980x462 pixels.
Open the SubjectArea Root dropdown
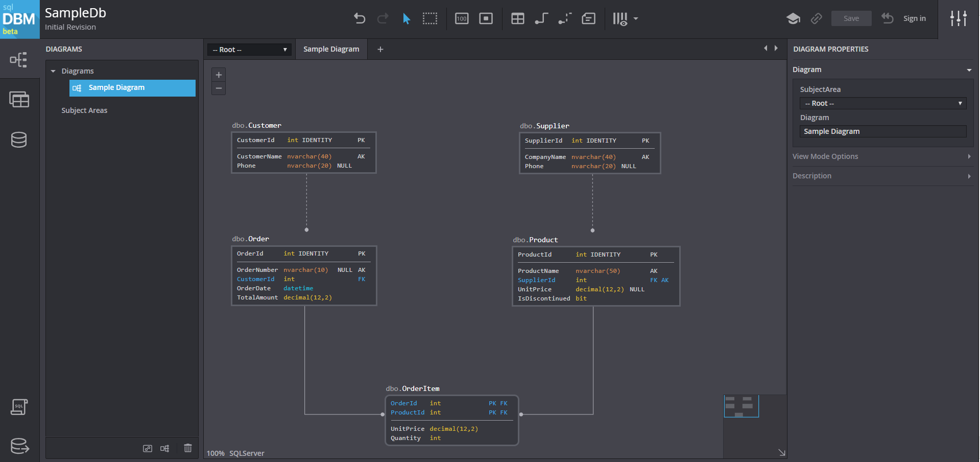(x=882, y=103)
